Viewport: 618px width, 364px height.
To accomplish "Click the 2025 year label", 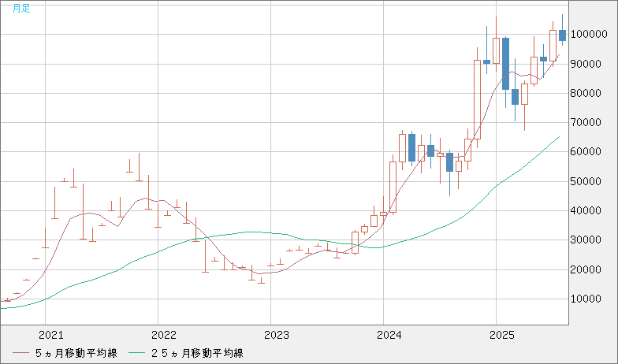I will click(502, 336).
